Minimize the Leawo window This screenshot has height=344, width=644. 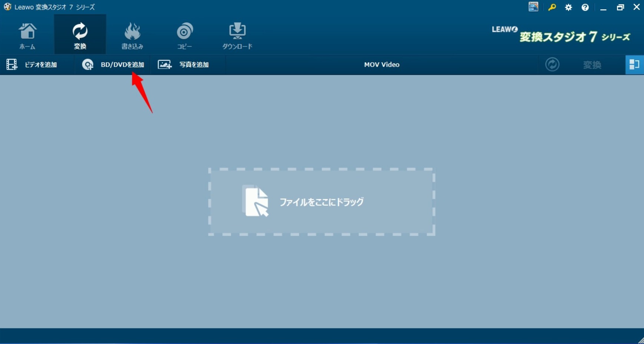pyautogui.click(x=603, y=7)
